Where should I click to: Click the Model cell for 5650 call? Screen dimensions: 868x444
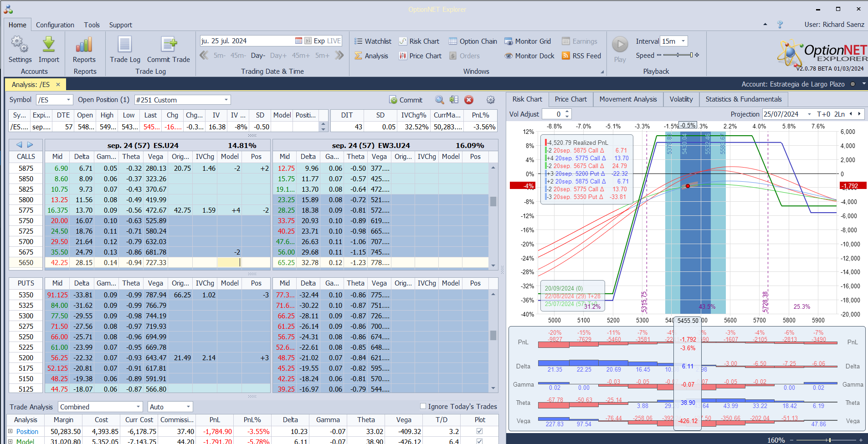230,263
